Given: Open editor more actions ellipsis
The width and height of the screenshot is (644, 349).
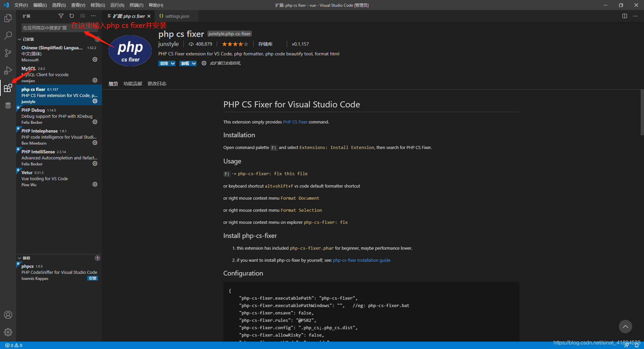Looking at the screenshot, I should [635, 16].
